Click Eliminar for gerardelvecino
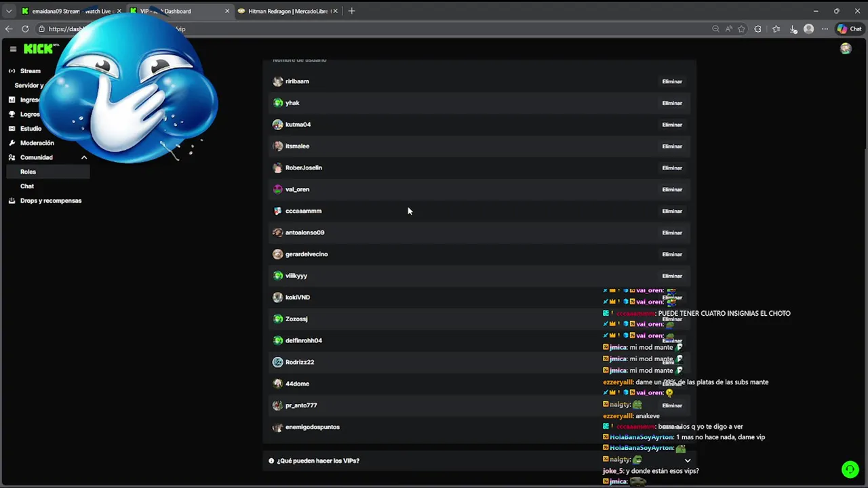 [672, 254]
